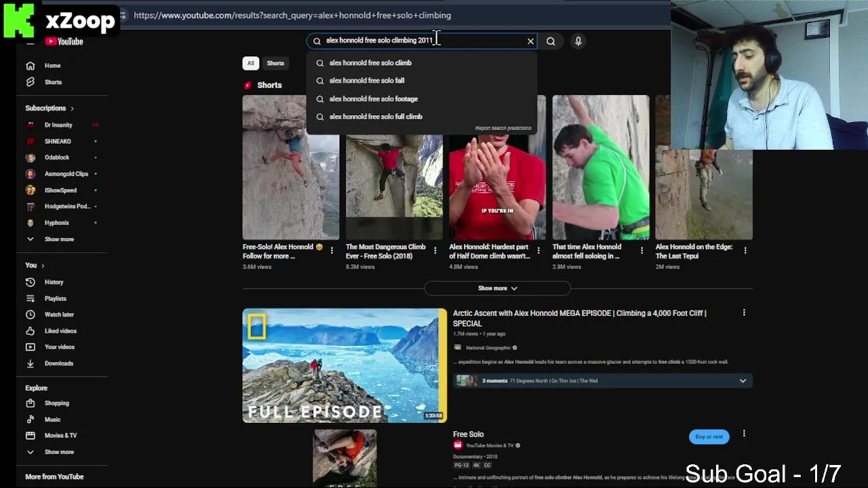Click inside the YouTube search field
868x488 pixels.
coord(420,41)
